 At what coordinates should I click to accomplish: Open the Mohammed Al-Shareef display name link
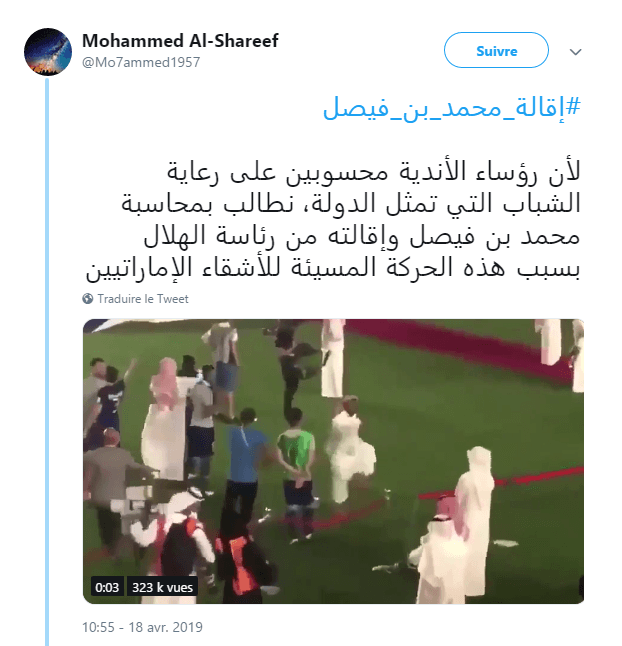click(180, 41)
